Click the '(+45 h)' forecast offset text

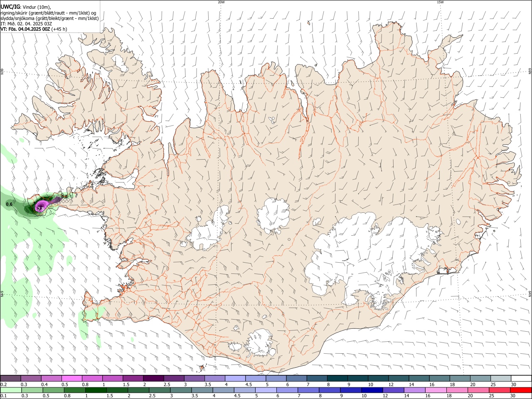point(59,29)
